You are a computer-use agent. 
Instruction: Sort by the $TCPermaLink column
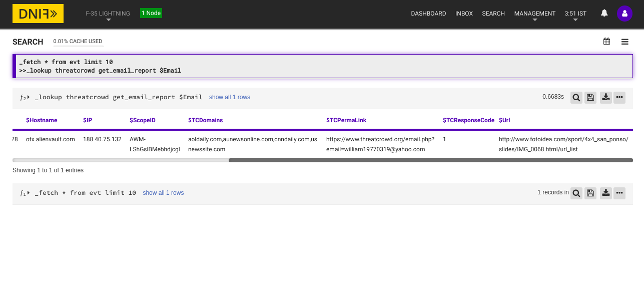346,120
